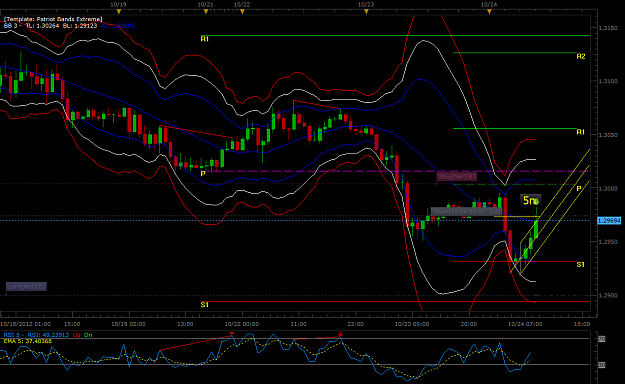Click the highlighted 1.29594 current price tag

click(609, 221)
